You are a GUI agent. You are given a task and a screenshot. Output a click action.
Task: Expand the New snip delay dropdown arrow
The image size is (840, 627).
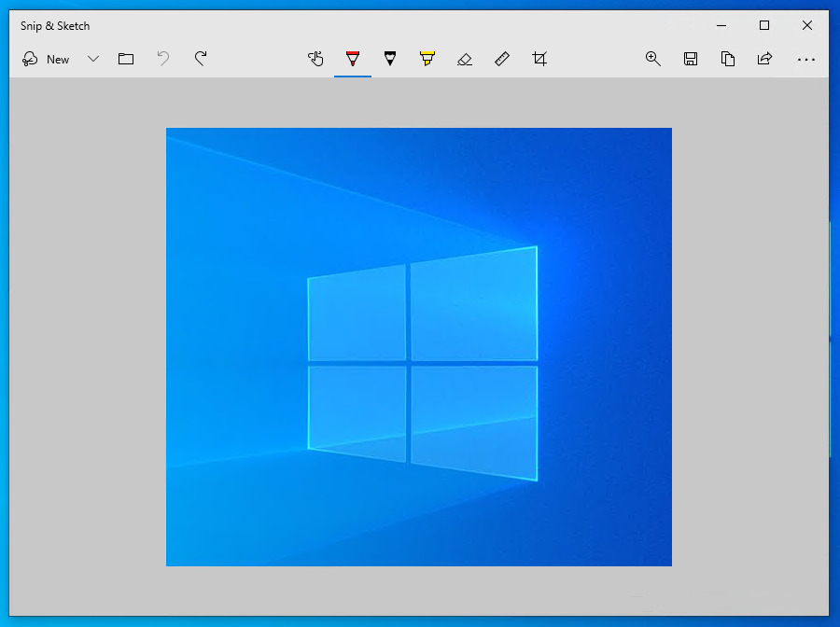pyautogui.click(x=93, y=59)
